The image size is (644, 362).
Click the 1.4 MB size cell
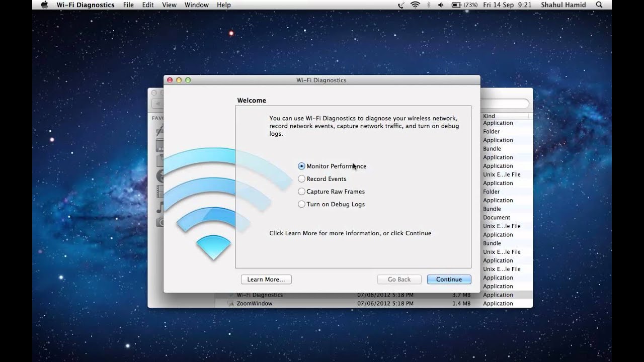click(461, 304)
